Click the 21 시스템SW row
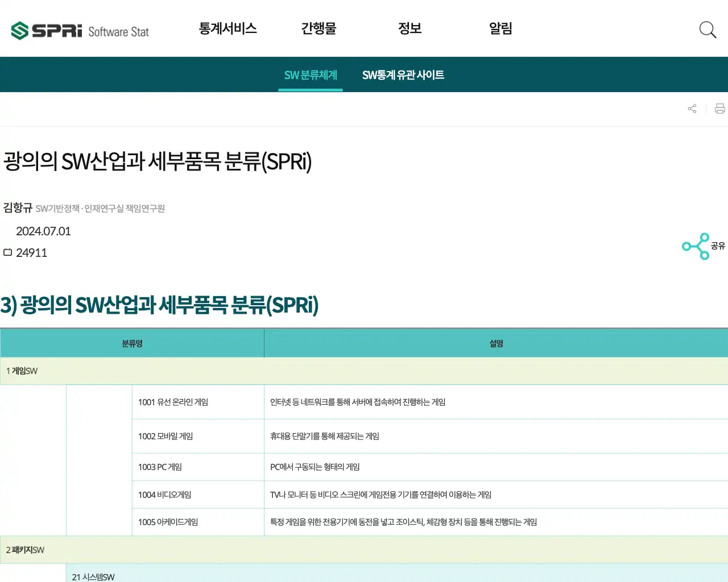 pyautogui.click(x=397, y=574)
